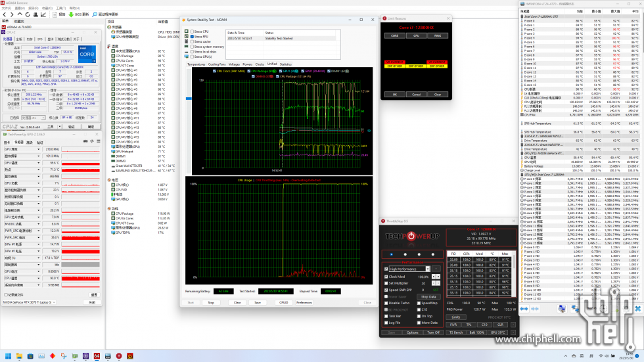Click the driver update magnifier icon
The image size is (644, 362).
(x=95, y=14)
